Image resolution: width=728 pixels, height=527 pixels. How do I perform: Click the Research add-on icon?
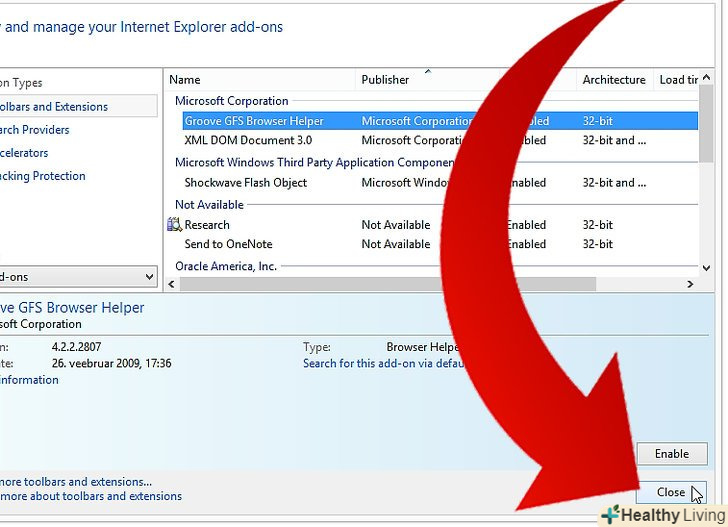(174, 225)
